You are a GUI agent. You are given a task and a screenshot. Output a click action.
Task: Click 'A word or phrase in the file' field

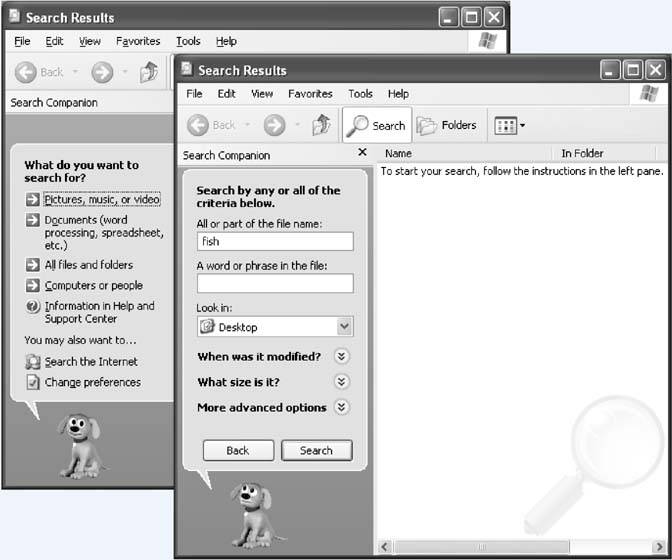click(x=275, y=283)
